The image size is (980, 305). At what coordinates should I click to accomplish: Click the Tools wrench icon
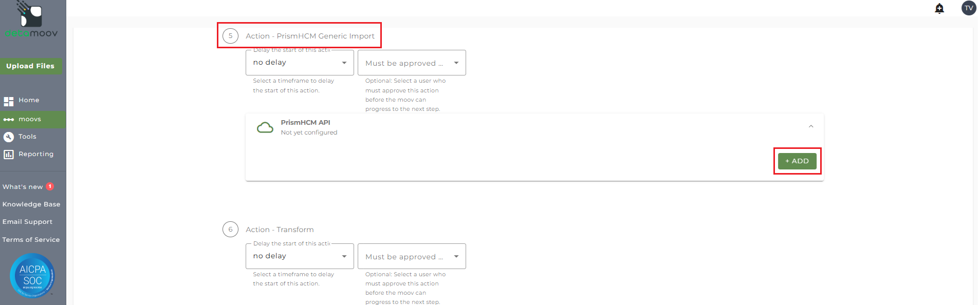tap(9, 137)
